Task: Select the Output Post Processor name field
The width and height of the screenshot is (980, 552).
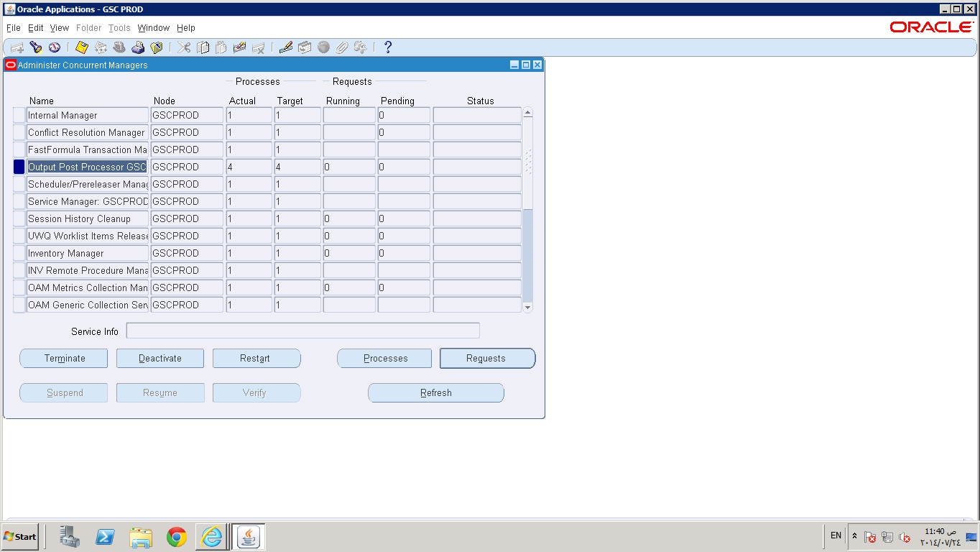Action: [x=88, y=167]
